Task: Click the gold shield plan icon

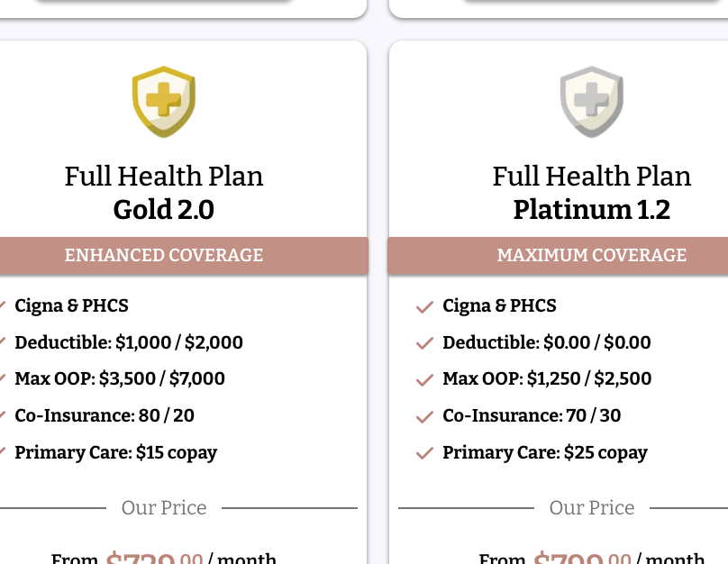Action: (x=163, y=101)
